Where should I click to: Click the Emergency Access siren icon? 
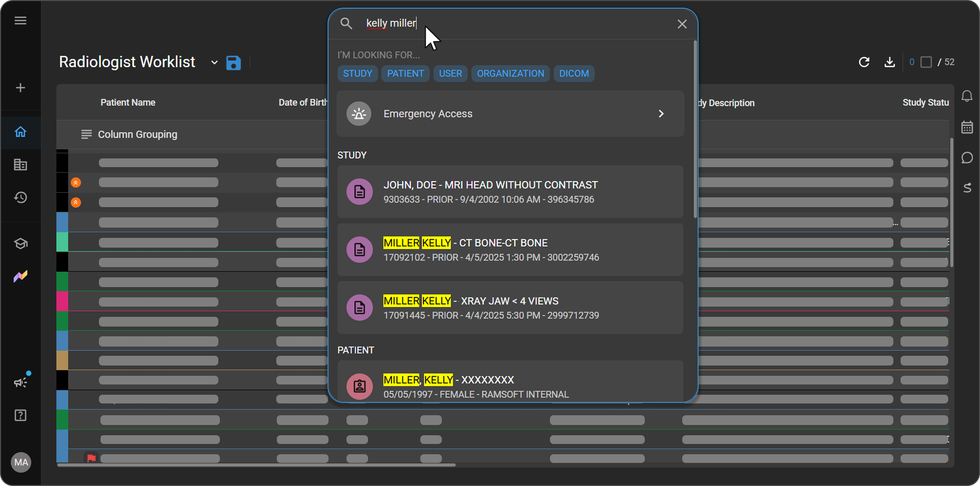coord(359,114)
